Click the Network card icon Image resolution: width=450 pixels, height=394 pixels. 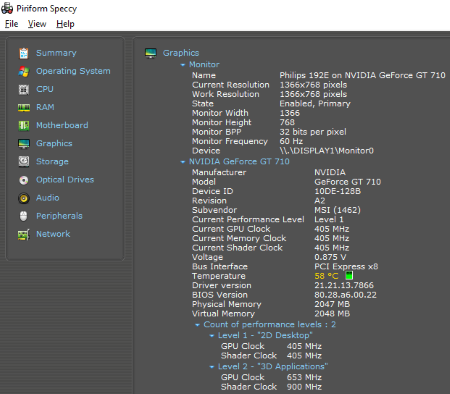click(x=24, y=234)
